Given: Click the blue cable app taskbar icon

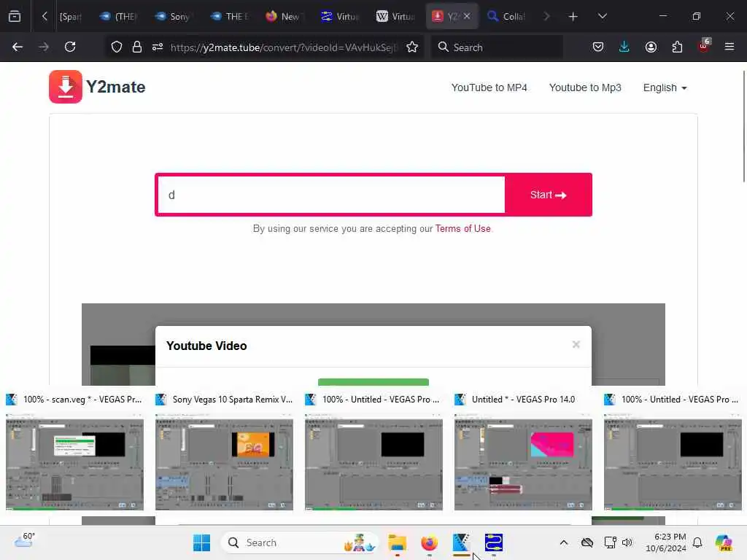Looking at the screenshot, I should click(x=494, y=542).
